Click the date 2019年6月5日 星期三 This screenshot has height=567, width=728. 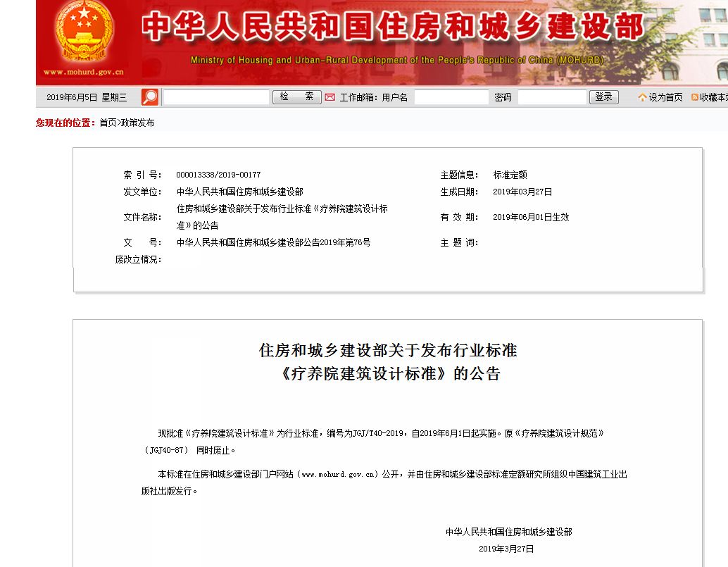[x=87, y=97]
